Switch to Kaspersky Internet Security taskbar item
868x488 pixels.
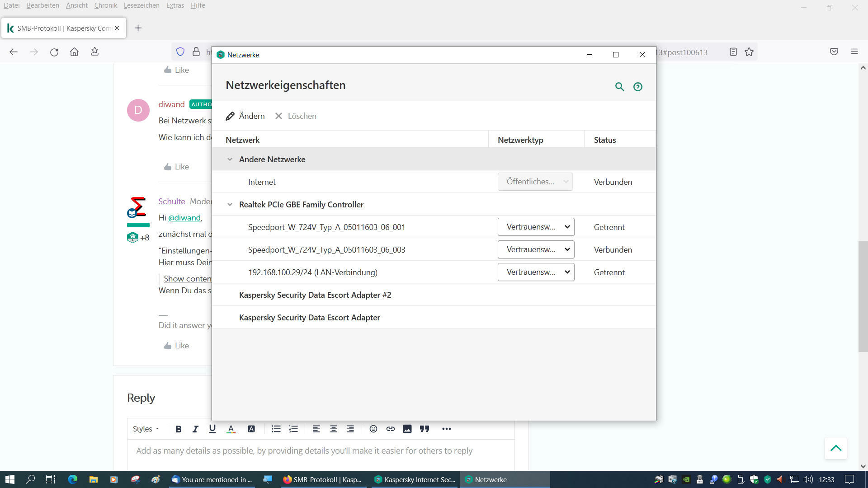(x=415, y=479)
